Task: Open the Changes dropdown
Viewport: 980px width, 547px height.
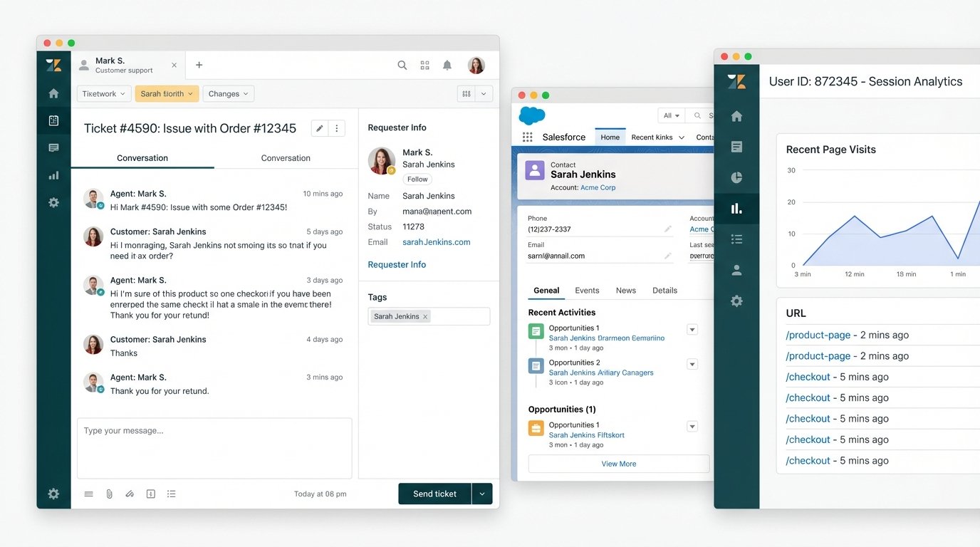Action: click(229, 94)
